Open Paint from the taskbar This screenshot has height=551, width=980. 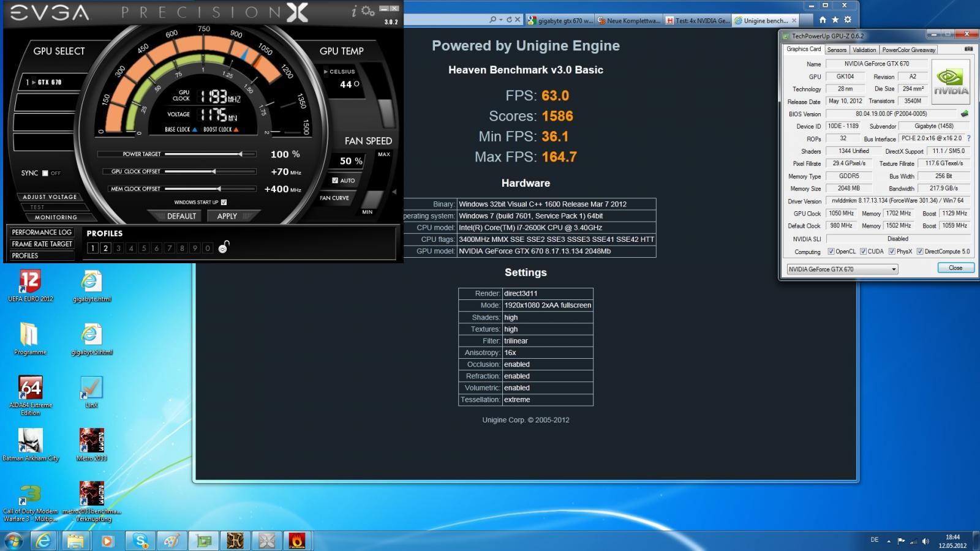[171, 541]
